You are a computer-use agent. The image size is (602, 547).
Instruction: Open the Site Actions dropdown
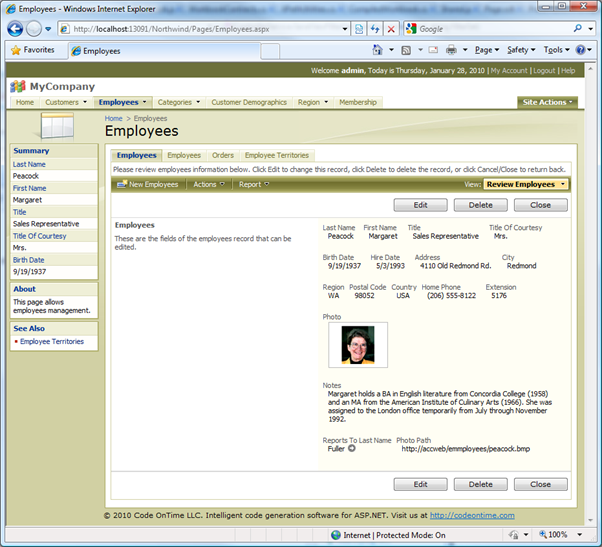coord(547,102)
